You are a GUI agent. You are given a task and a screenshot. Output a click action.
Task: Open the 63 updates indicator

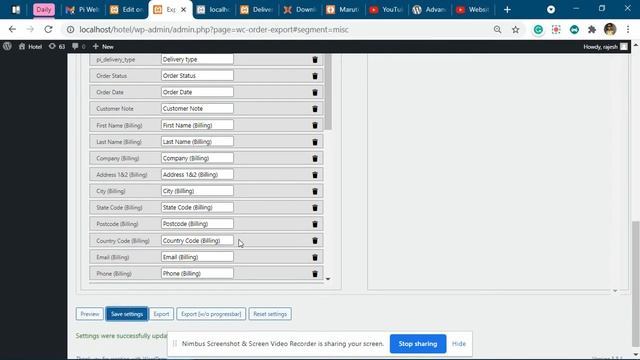(x=57, y=47)
